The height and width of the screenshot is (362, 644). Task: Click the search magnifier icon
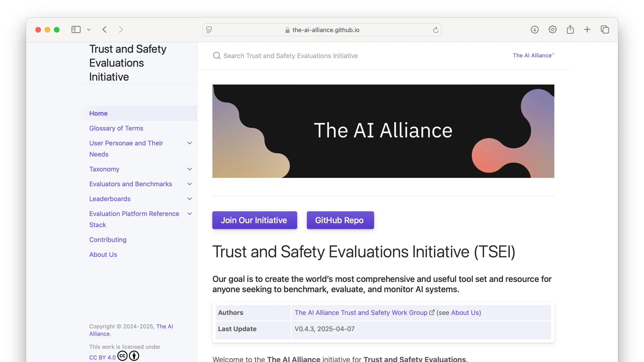click(x=217, y=56)
